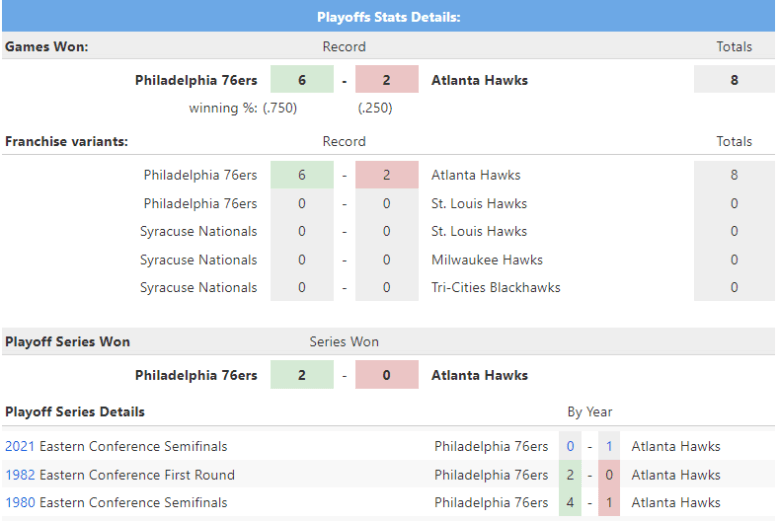Click the games won total of 8

pyautogui.click(x=734, y=80)
